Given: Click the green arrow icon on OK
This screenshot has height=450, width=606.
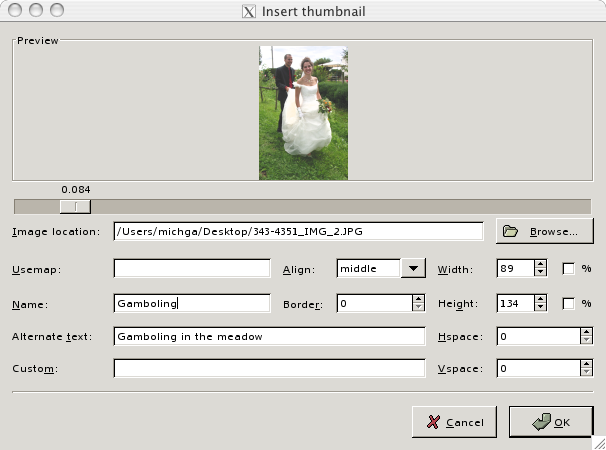Looking at the screenshot, I should coord(539,422).
